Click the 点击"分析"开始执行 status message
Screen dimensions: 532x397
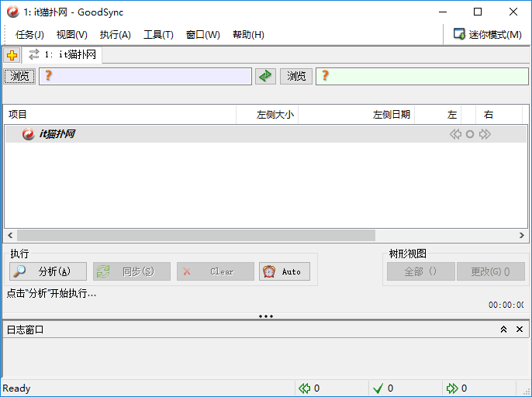coord(51,293)
